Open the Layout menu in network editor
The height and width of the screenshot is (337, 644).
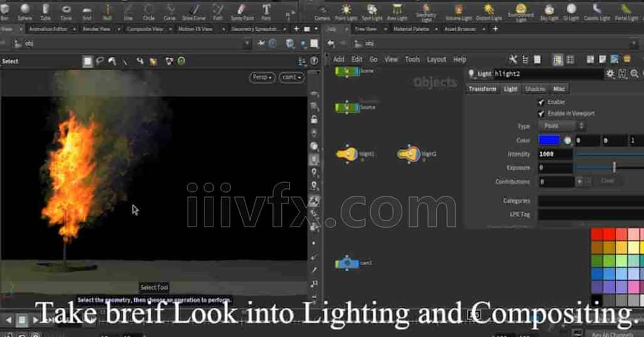(x=437, y=60)
